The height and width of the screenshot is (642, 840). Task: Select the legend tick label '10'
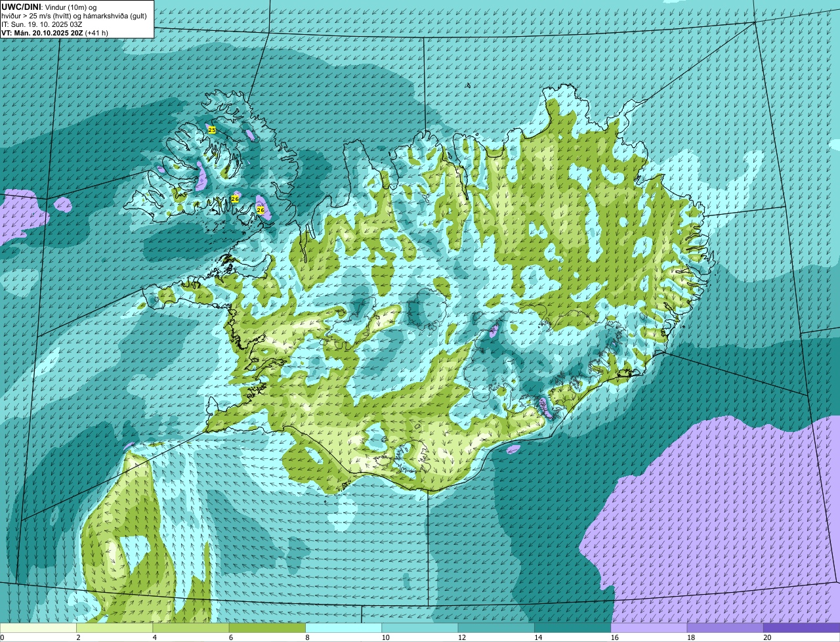[385, 637]
